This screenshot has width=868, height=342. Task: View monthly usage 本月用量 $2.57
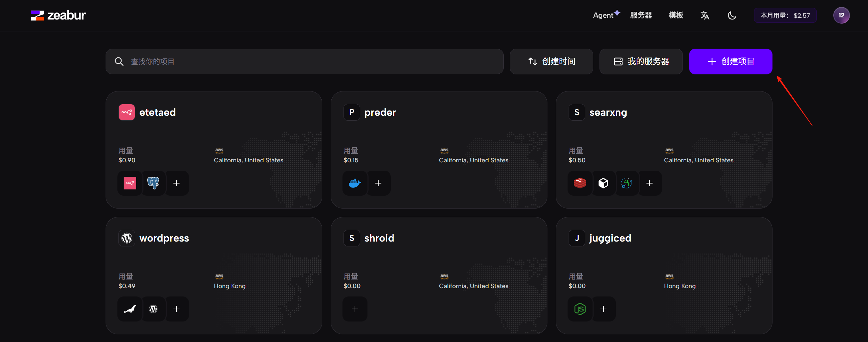[785, 15]
